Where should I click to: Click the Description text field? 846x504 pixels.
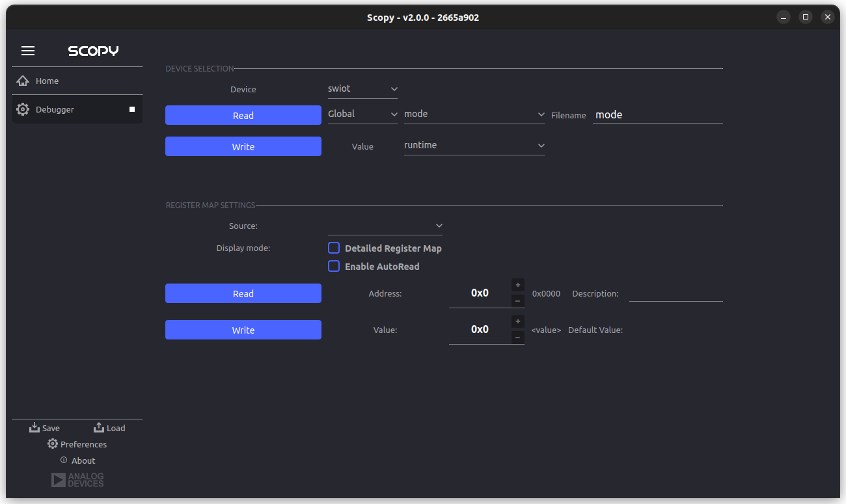point(676,293)
